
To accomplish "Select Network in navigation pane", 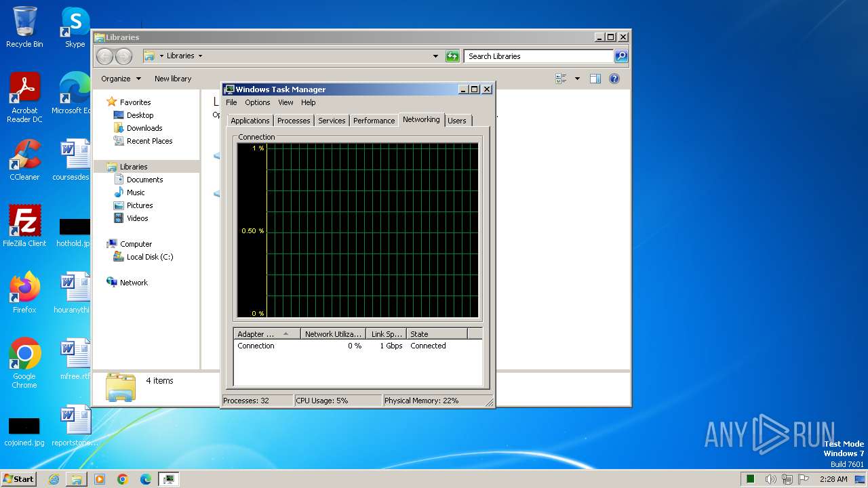I will tap(134, 283).
